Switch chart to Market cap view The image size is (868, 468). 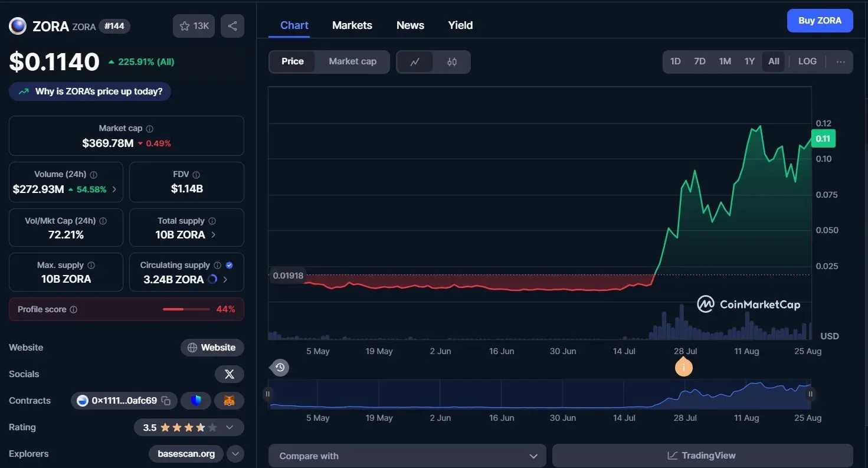pyautogui.click(x=352, y=61)
